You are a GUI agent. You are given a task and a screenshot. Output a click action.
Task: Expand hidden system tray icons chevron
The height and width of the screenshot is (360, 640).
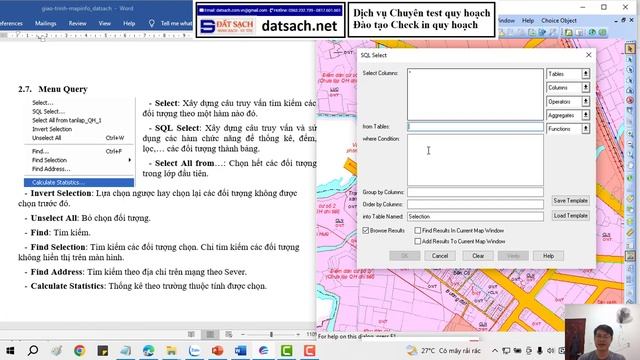point(495,351)
